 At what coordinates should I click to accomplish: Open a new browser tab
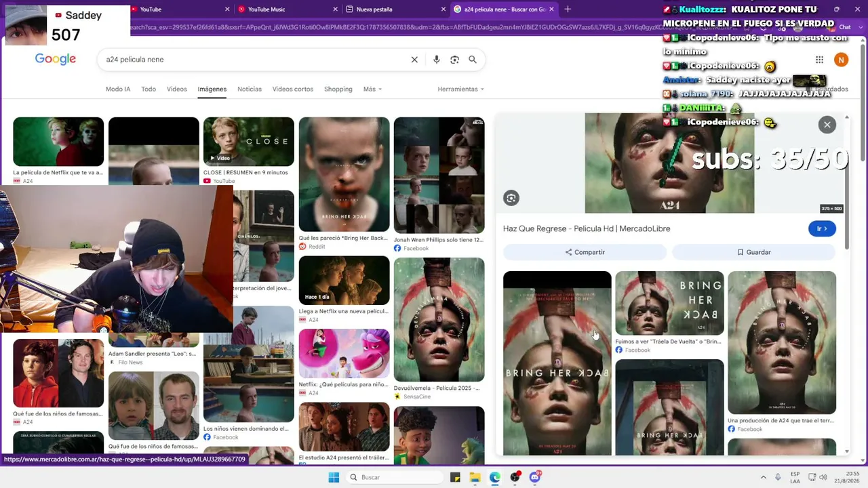568,9
